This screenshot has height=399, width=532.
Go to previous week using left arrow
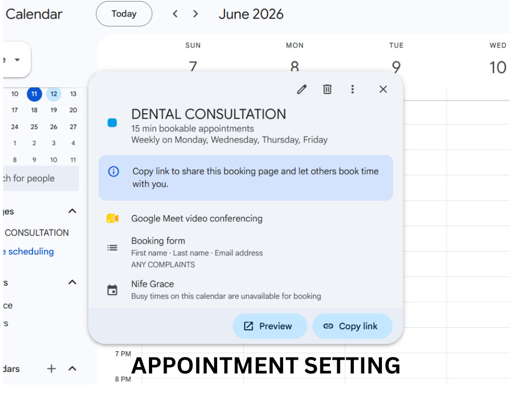tap(175, 14)
